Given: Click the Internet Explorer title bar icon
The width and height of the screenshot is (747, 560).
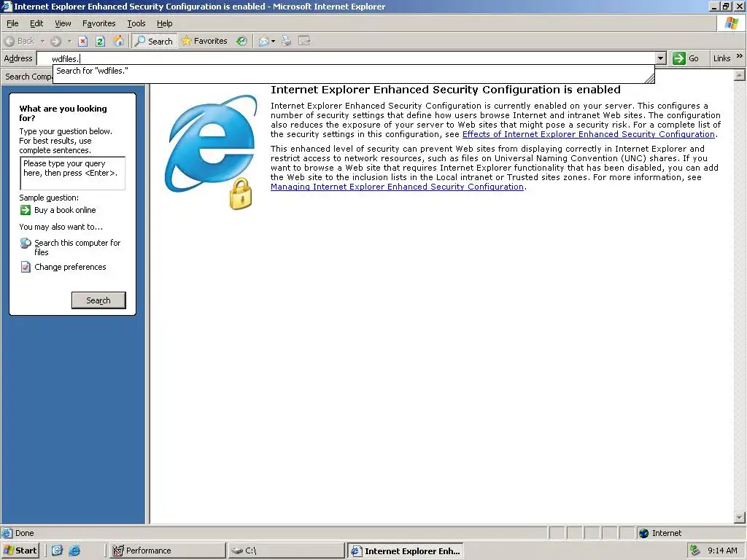Looking at the screenshot, I should (7, 6).
